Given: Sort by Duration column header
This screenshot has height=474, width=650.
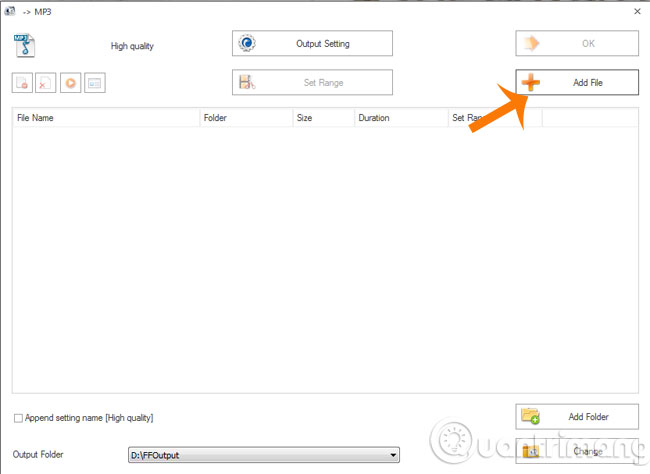Looking at the screenshot, I should point(401,118).
